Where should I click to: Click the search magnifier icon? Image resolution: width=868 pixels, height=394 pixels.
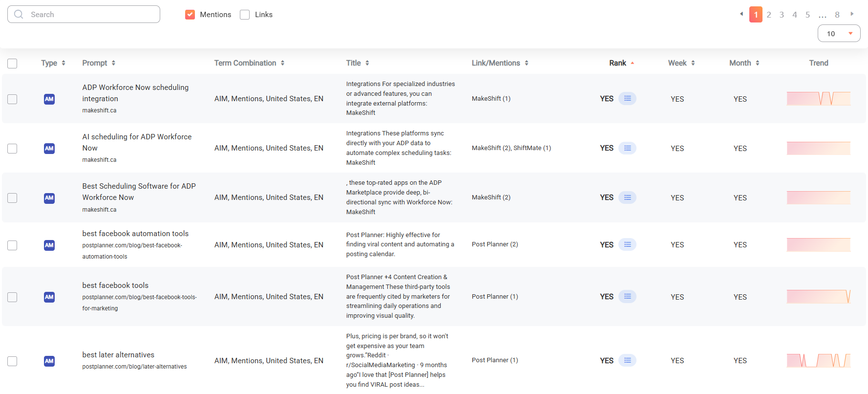click(x=19, y=14)
